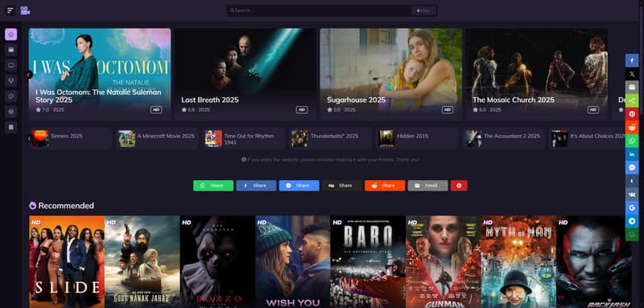The image size is (644, 308).
Task: Open The Accountant 2 2025 link
Action: pyautogui.click(x=504, y=138)
